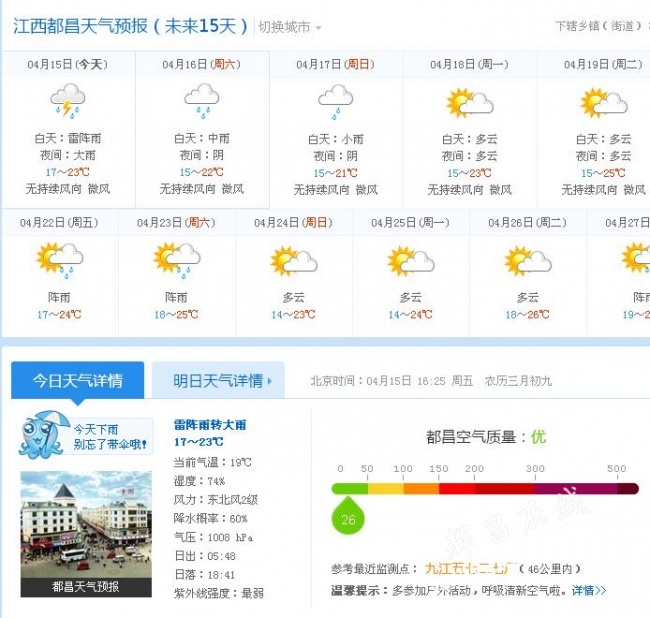This screenshot has width=650, height=618.
Task: Click the 14~23℃ temperature for 04月24日
Action: pos(293,315)
